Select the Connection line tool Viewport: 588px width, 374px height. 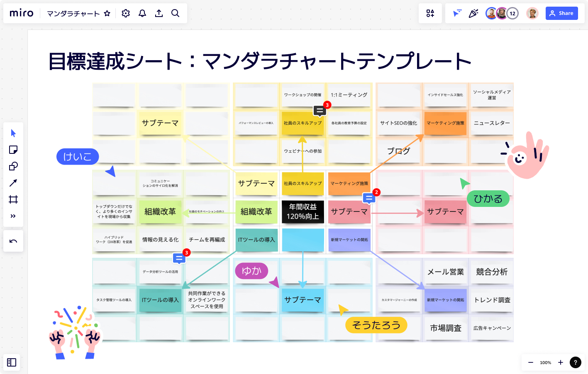[13, 182]
